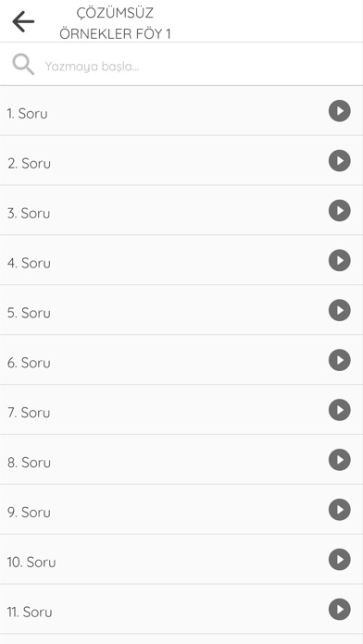The image size is (363, 644).
Task: Play the video for 10. Soru
Action: coord(339,560)
